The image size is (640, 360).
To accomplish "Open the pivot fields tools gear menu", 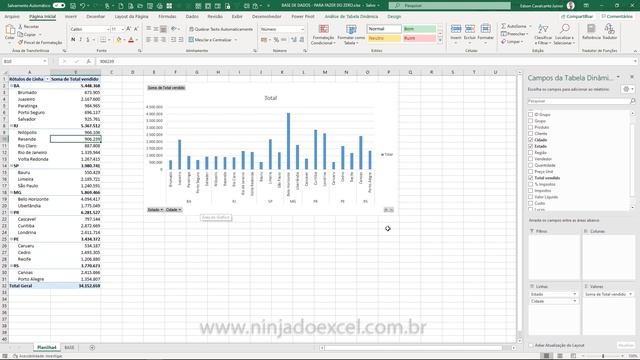I will click(x=627, y=89).
